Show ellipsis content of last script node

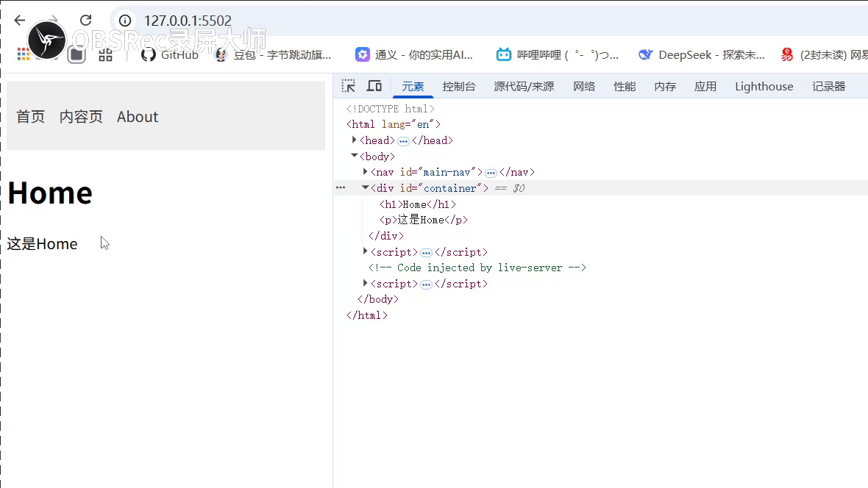pos(426,284)
